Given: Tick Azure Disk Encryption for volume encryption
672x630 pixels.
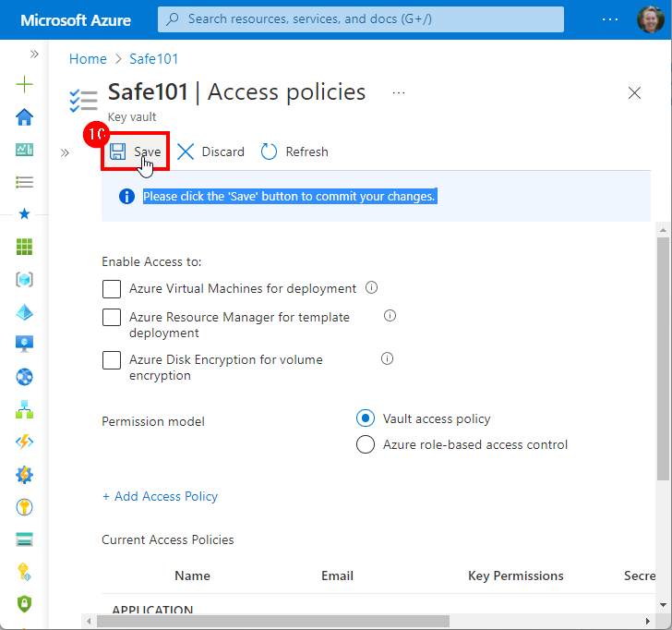Looking at the screenshot, I should click(x=112, y=360).
